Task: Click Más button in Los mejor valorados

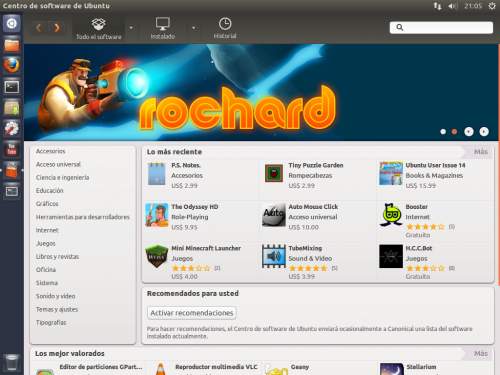Action: point(481,353)
